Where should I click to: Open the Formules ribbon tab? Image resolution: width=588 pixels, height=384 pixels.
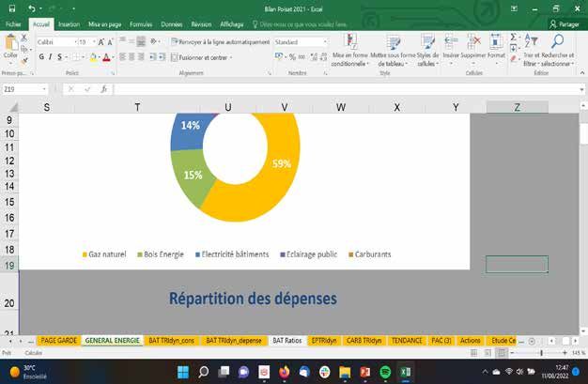(x=141, y=24)
